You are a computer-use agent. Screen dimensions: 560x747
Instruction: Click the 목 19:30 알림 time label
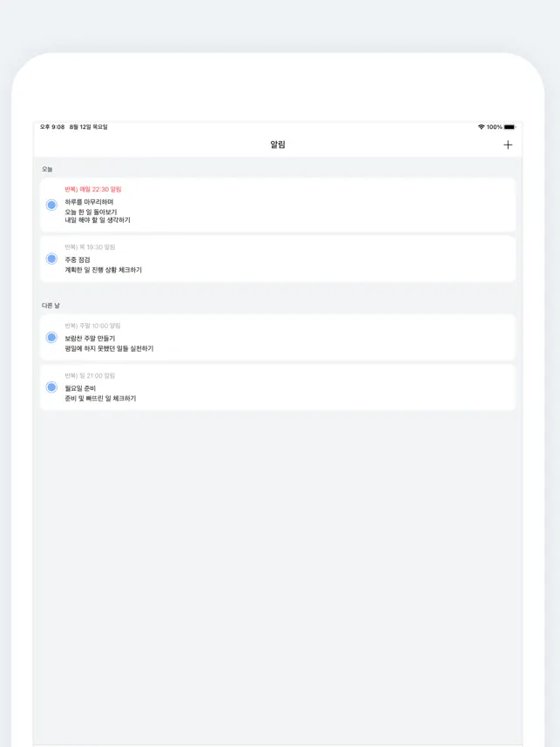coord(90,246)
